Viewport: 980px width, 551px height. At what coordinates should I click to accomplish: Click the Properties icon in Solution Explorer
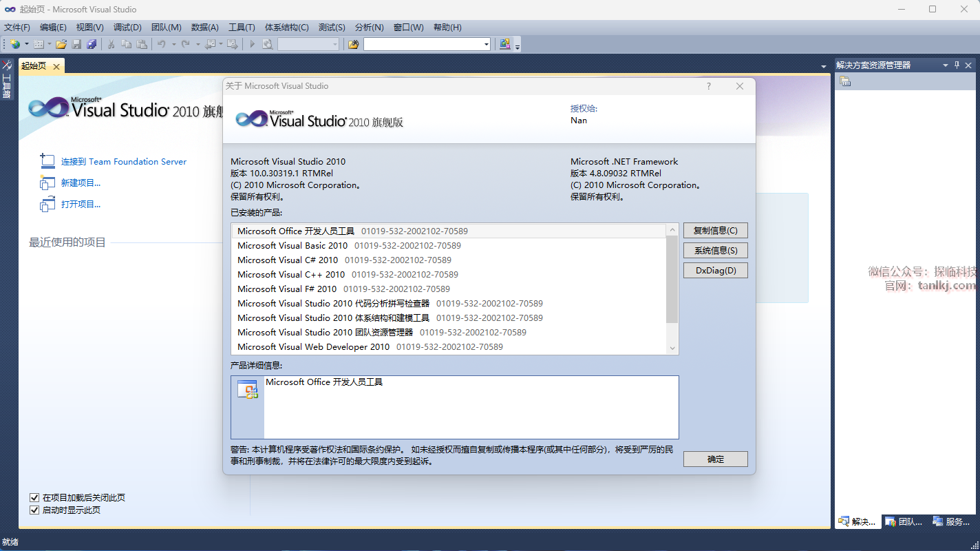845,81
